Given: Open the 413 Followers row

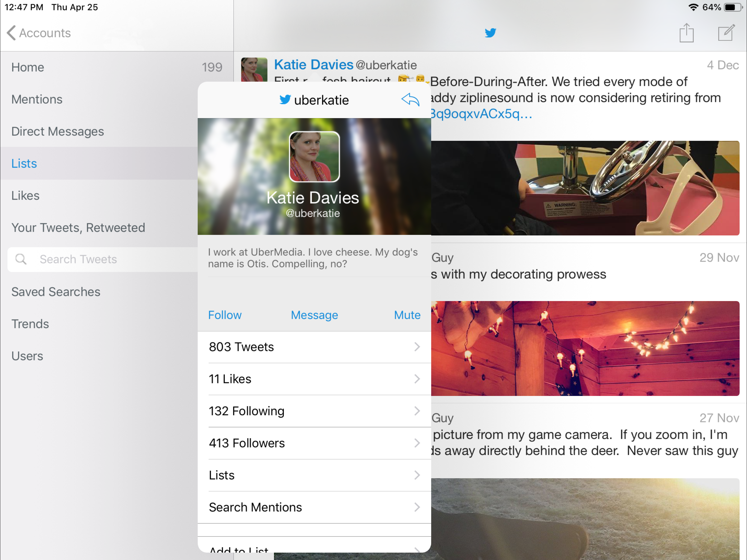Looking at the screenshot, I should coord(314,443).
